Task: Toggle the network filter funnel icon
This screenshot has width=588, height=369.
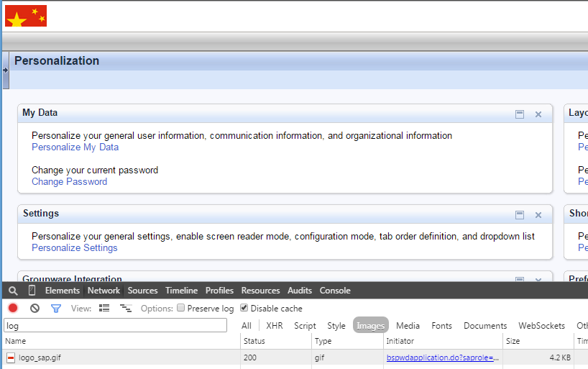Action: point(56,309)
